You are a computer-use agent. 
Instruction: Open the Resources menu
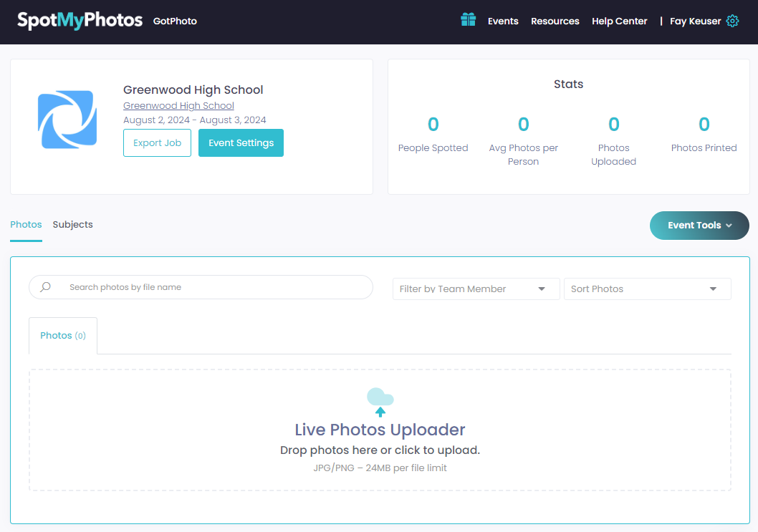pyautogui.click(x=555, y=21)
